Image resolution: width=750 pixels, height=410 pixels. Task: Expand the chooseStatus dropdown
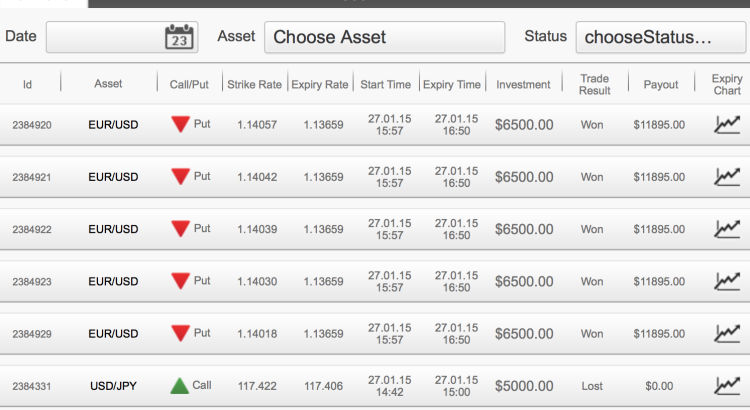point(661,37)
